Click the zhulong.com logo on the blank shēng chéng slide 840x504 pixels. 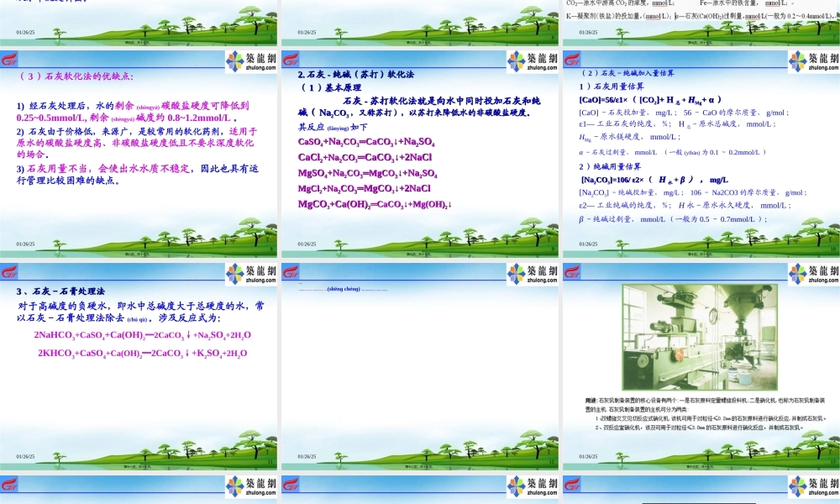click(x=532, y=274)
